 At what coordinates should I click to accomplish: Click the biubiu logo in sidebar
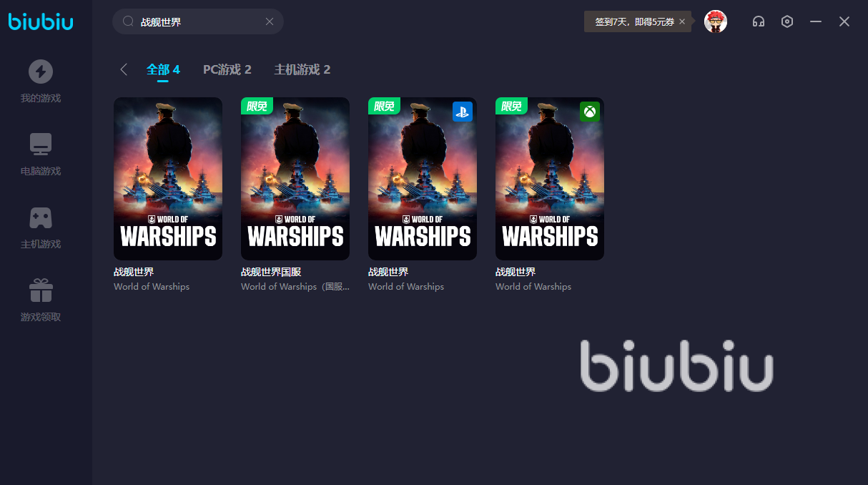(41, 21)
